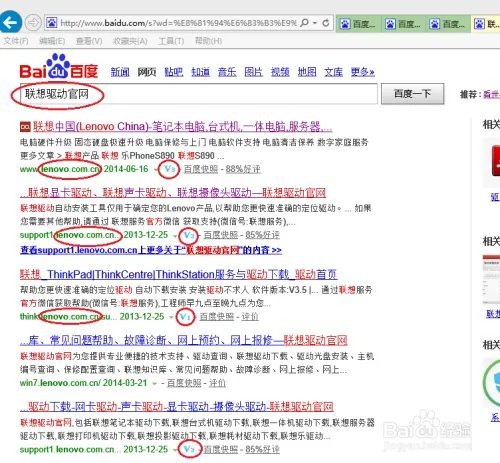
Task: Expand dropdown arrow after win7.lenovo.com.cn 2014-03-21
Action: click(154, 384)
